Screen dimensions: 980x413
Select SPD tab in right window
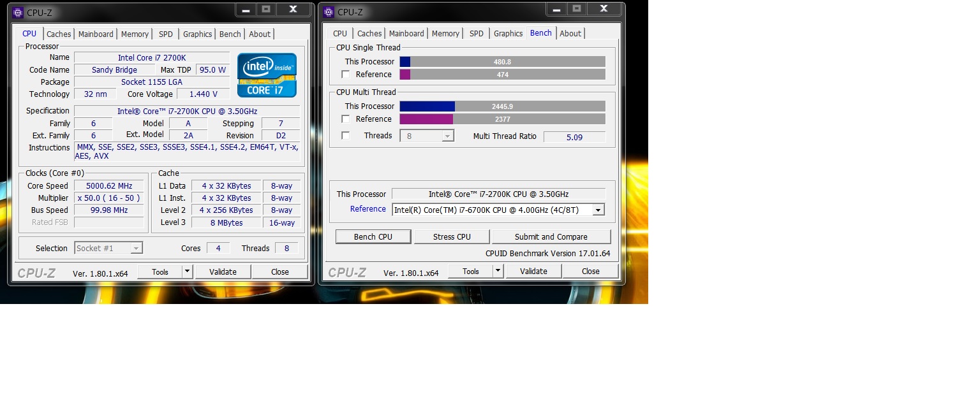coord(476,34)
